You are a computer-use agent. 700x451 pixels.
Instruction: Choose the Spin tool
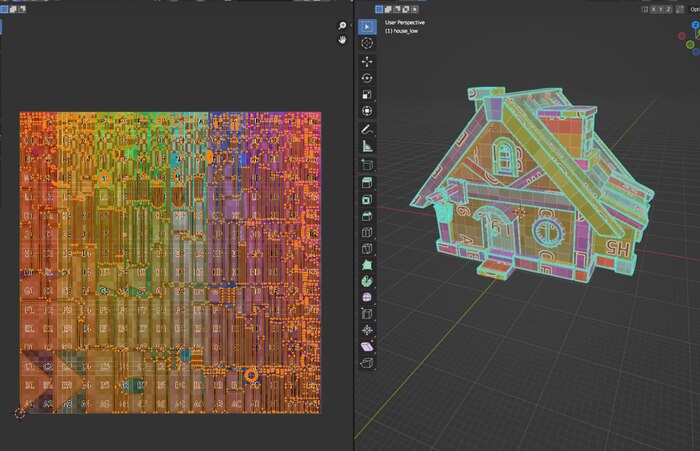click(x=367, y=282)
